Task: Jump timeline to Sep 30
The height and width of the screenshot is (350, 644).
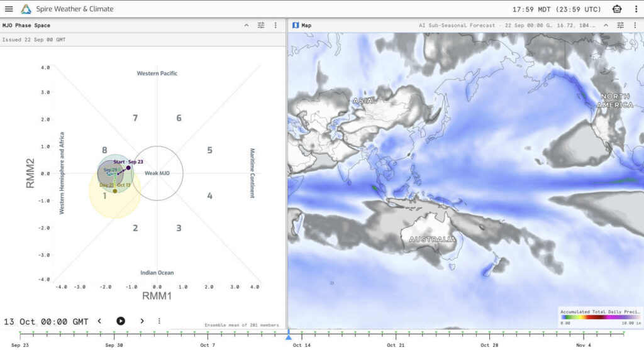Action: click(114, 345)
